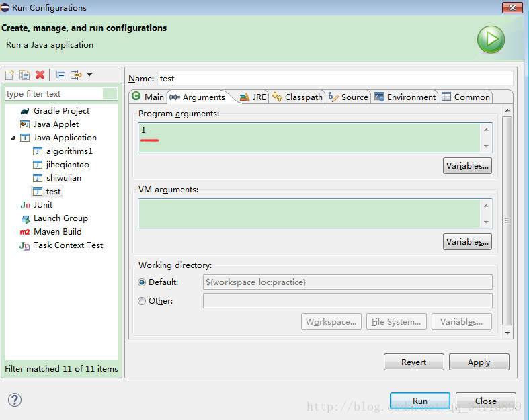The height and width of the screenshot is (420, 529).
Task: Click the File System... button
Action: [397, 322]
